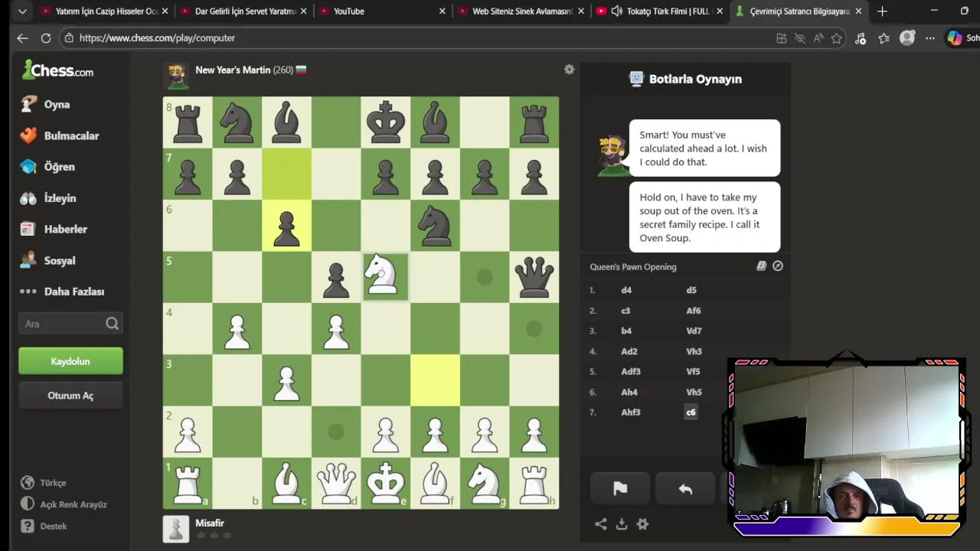Click the Queen's Pawn Opening label
Image resolution: width=980 pixels, height=551 pixels.
tap(633, 267)
